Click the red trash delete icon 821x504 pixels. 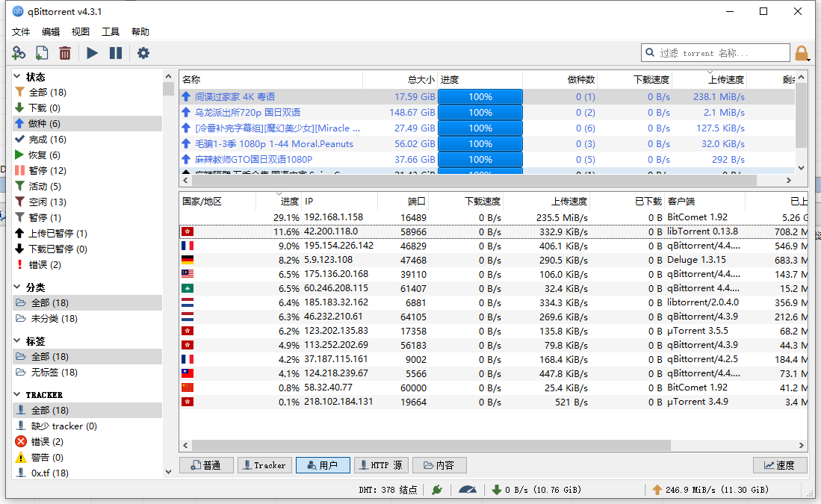pos(65,53)
